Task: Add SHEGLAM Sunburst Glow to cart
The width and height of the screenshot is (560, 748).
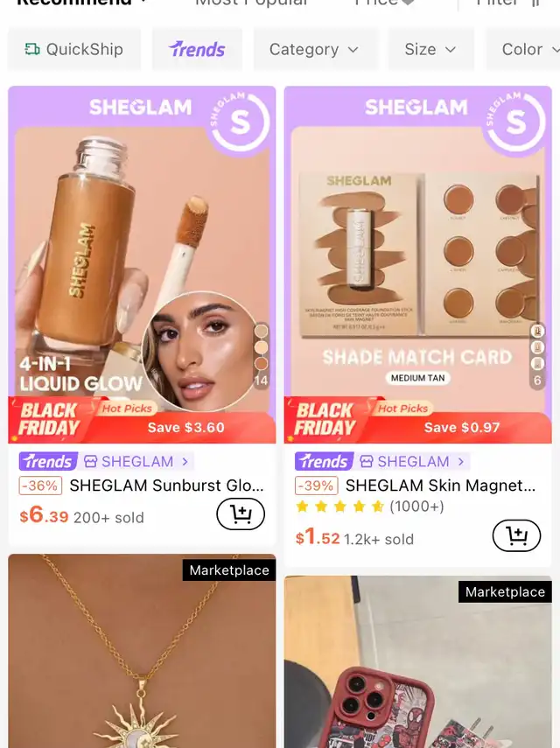Action: click(241, 514)
